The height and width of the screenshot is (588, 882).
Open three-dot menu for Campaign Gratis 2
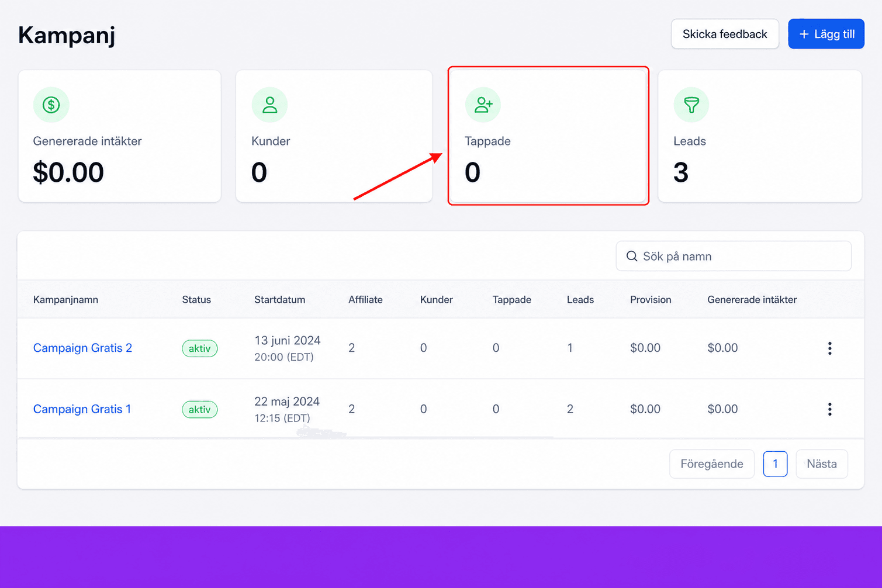tap(829, 348)
